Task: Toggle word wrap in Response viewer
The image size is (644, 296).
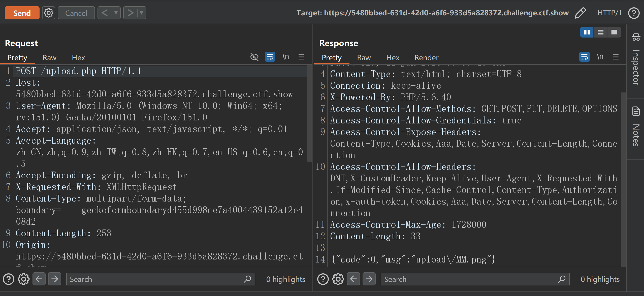Action: (x=584, y=57)
